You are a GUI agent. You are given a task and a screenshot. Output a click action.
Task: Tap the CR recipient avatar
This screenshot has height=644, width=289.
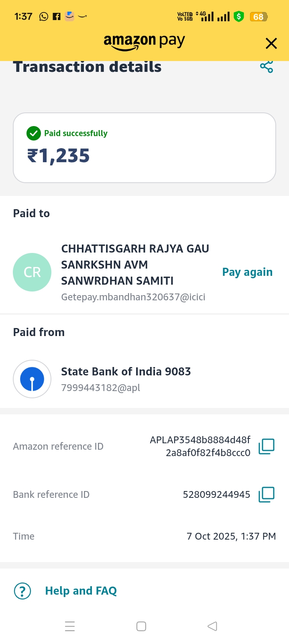click(32, 272)
